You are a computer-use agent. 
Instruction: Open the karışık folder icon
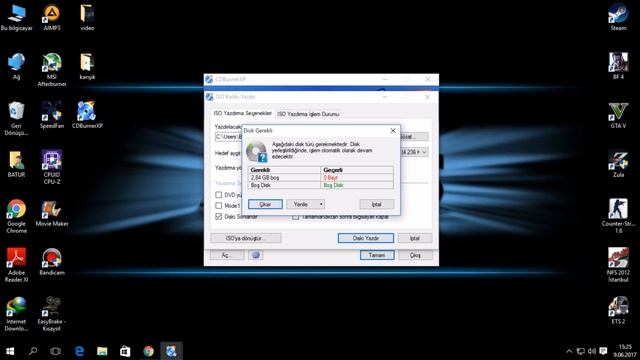[87, 67]
